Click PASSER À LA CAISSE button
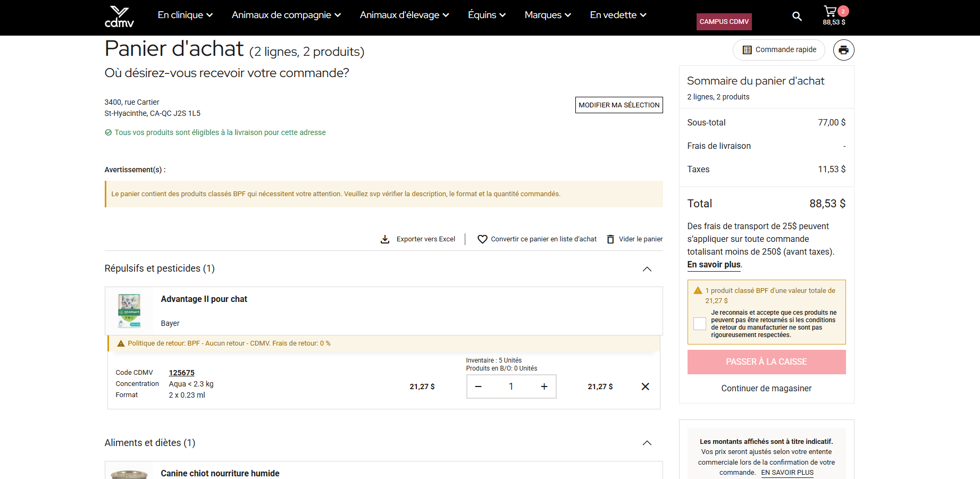 [766, 362]
